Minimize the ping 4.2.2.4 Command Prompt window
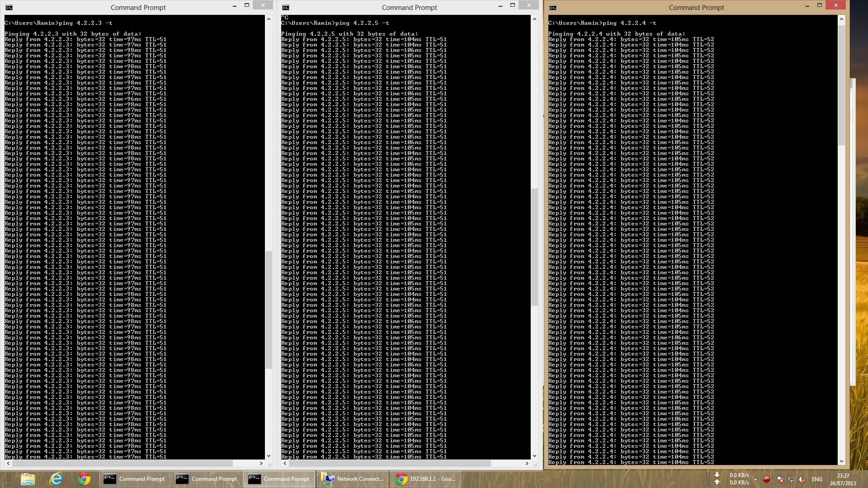Viewport: 868px width, 488px height. pyautogui.click(x=807, y=6)
